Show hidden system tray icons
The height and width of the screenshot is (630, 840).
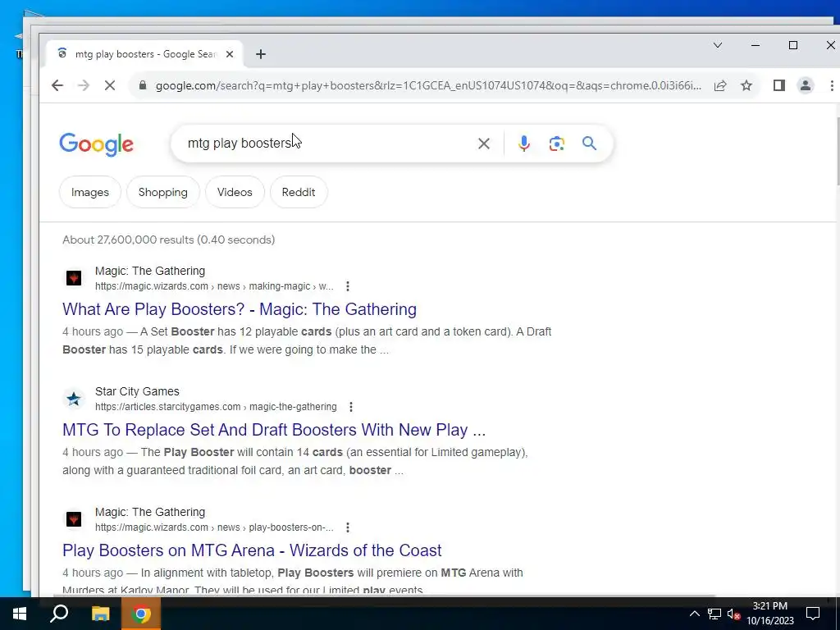(x=694, y=614)
